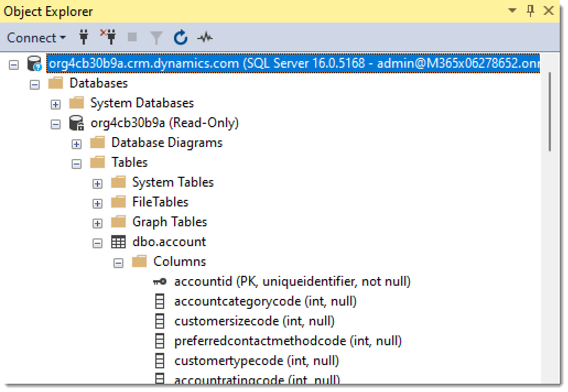Select the customertypecode column

click(257, 361)
